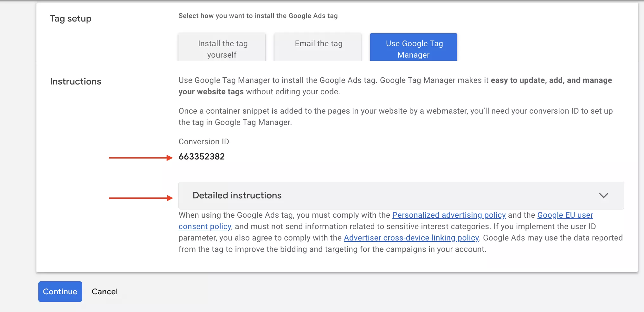
Task: Open the Google EU user consent policy link
Action: pyautogui.click(x=565, y=215)
